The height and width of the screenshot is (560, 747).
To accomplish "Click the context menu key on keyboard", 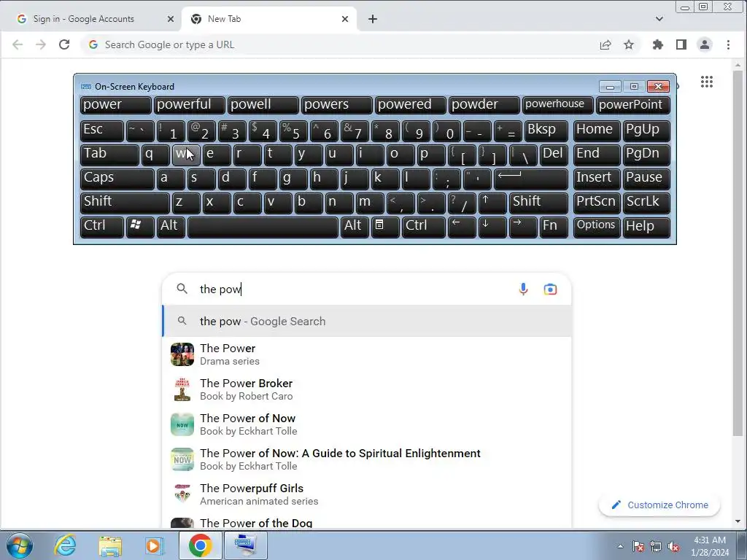I will click(x=385, y=227).
